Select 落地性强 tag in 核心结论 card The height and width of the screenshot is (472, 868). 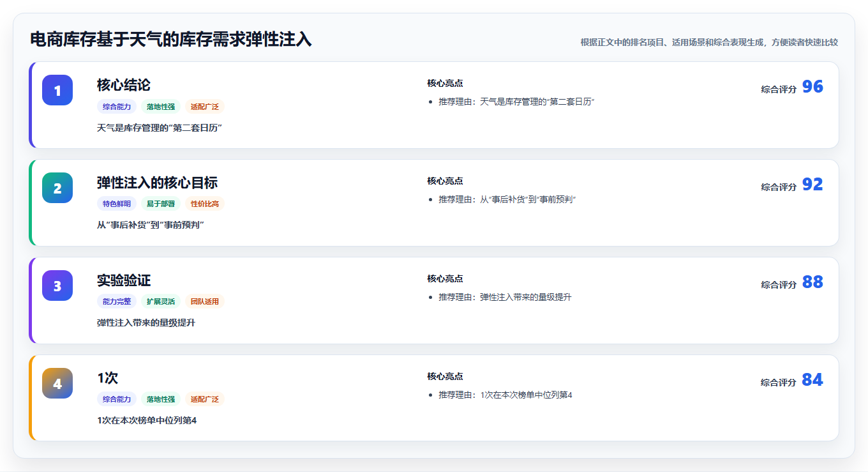(161, 107)
